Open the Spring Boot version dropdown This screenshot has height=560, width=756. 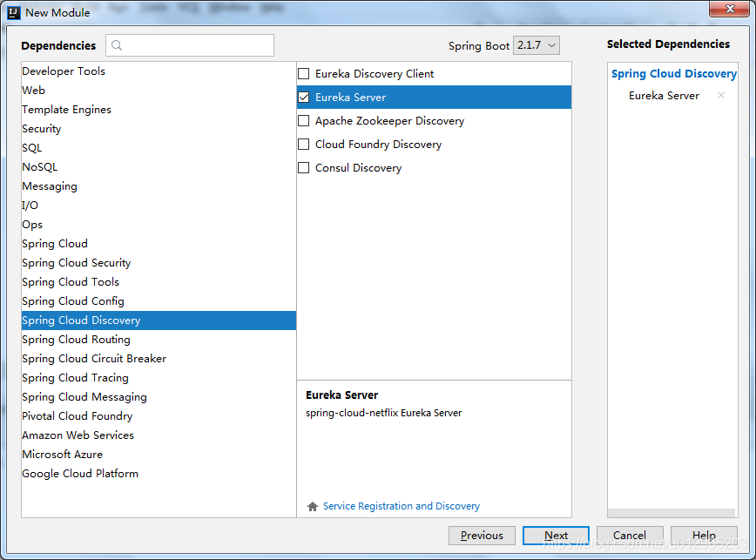[x=537, y=45]
